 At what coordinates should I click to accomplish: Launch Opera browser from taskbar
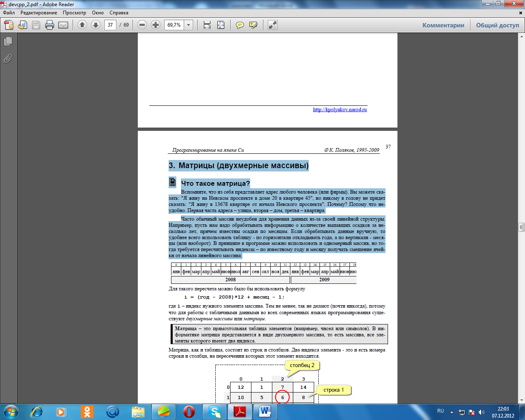[189, 411]
